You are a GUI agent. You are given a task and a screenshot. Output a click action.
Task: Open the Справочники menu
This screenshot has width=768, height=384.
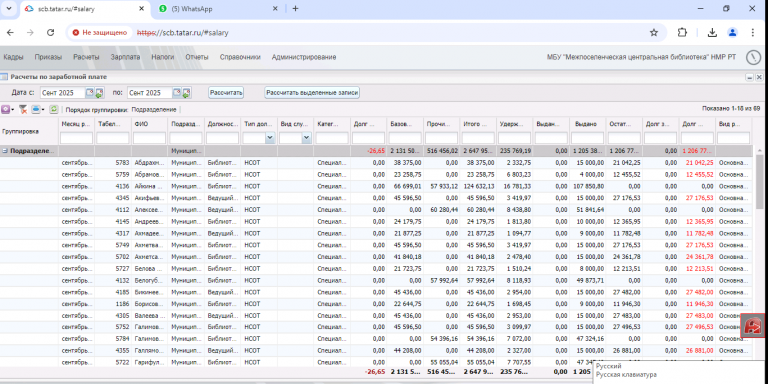pyautogui.click(x=240, y=57)
